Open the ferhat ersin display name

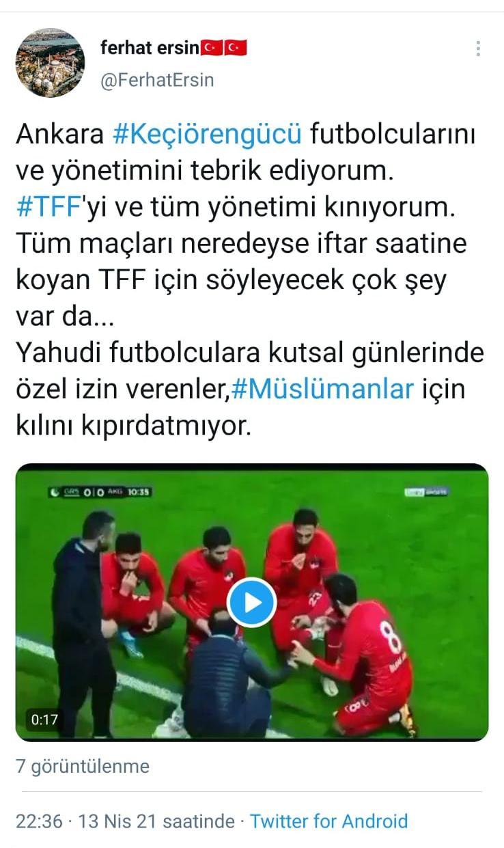[150, 48]
